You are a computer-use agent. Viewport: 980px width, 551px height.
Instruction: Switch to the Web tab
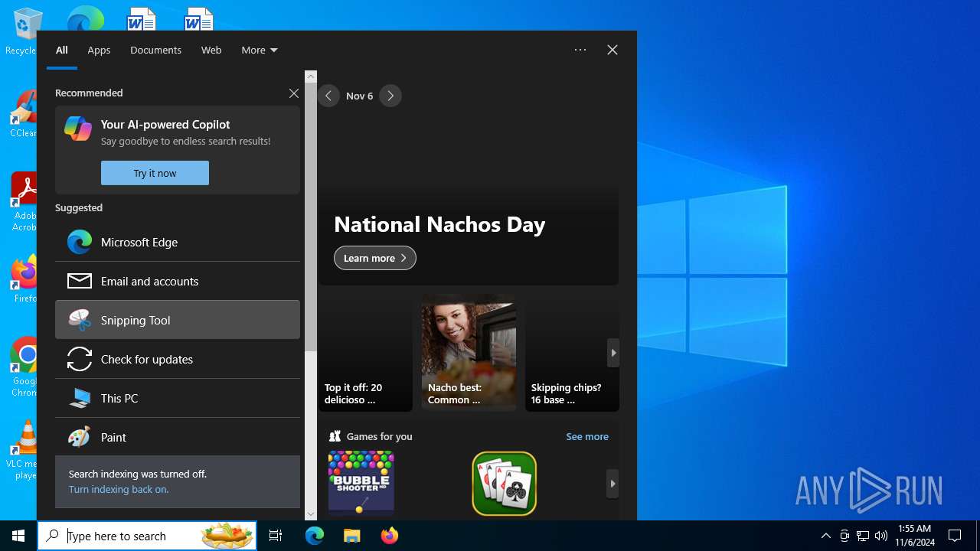coord(211,50)
